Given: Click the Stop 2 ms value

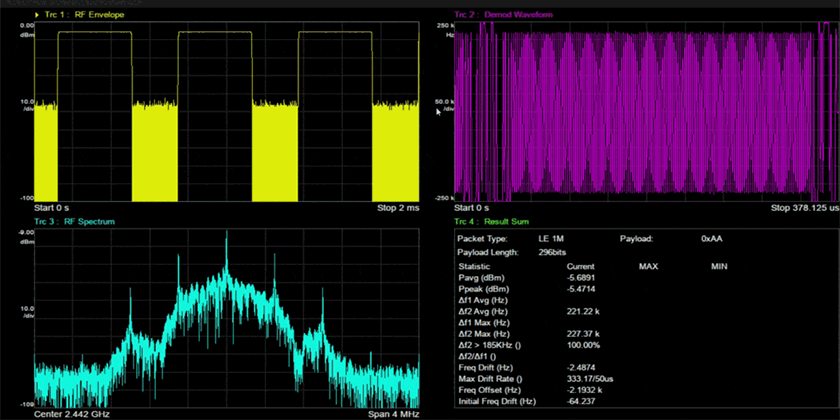Looking at the screenshot, I should (398, 208).
